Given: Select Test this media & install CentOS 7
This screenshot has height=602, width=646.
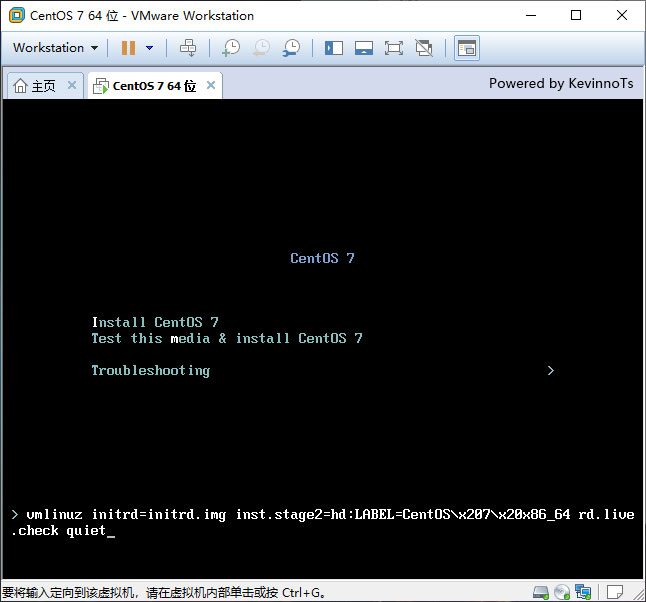Looking at the screenshot, I should (x=227, y=338).
